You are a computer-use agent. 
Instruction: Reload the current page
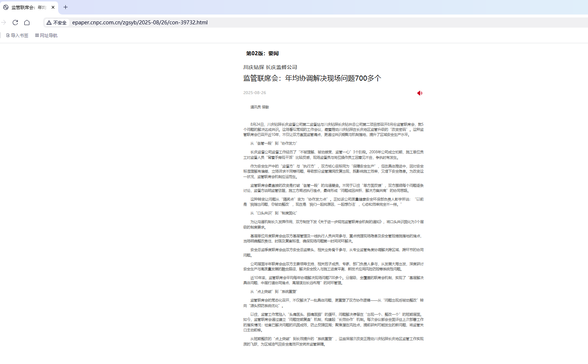15,23
